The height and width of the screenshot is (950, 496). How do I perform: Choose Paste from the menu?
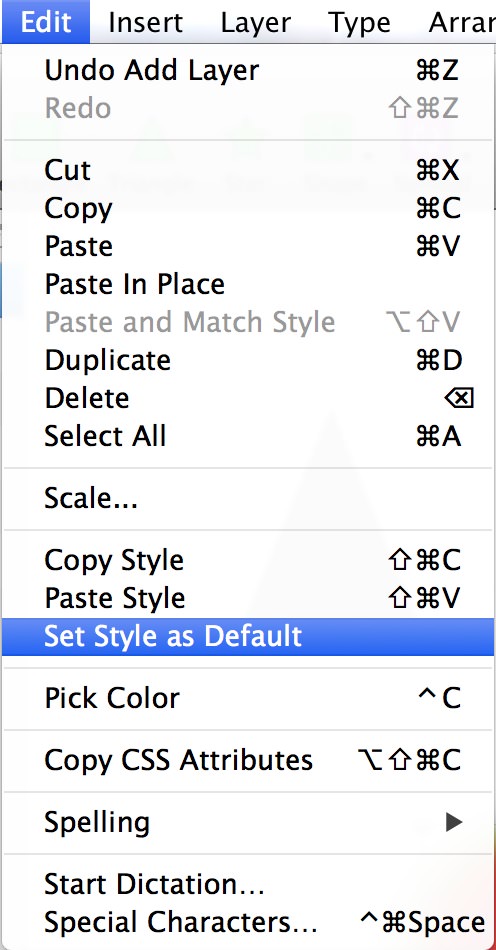(248, 247)
